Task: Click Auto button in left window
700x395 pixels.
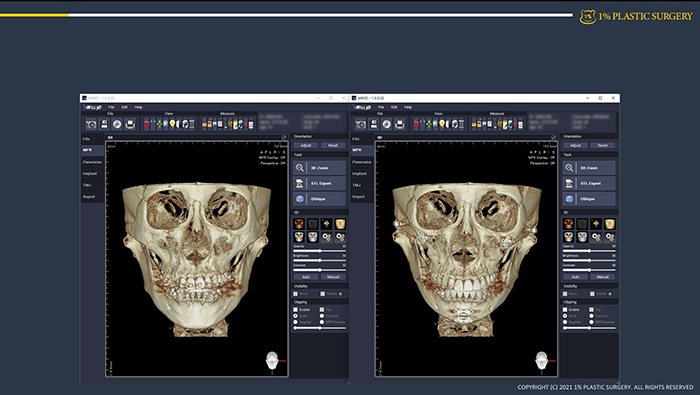Action: 306,277
